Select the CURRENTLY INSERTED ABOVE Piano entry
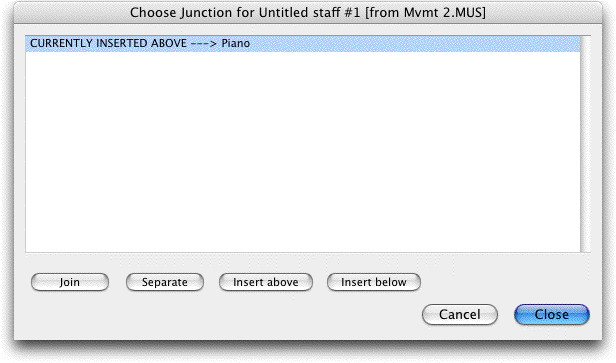The height and width of the screenshot is (363, 616). point(303,44)
